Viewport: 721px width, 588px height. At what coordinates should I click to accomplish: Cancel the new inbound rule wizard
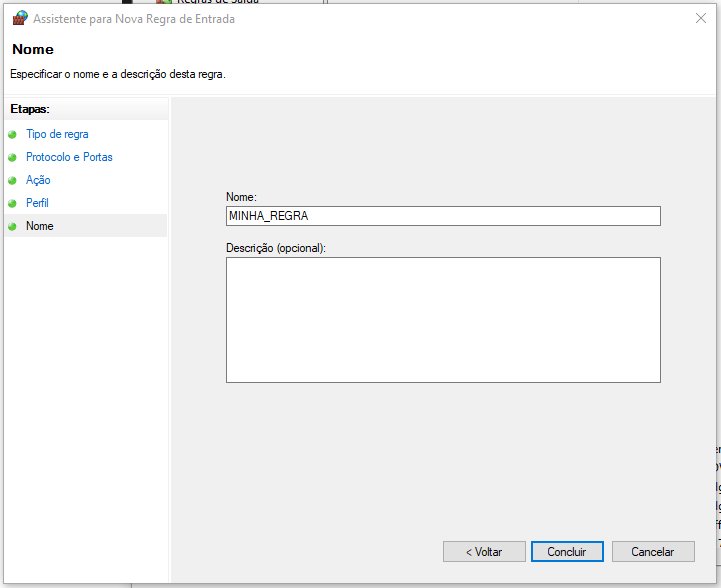coord(653,552)
